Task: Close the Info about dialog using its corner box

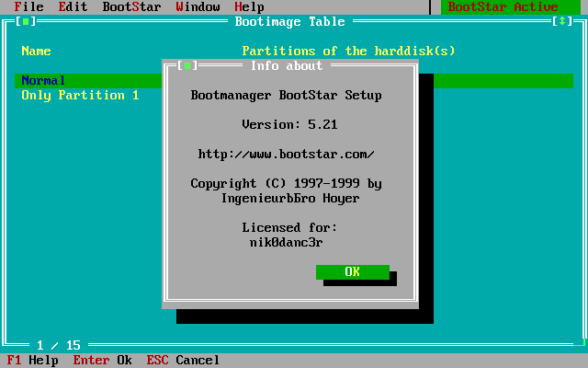Action: click(x=184, y=66)
